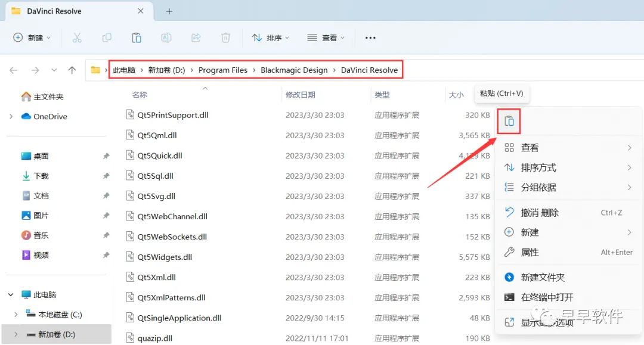The width and height of the screenshot is (644, 345).
Task: Go forward with the right arrow
Action: (x=35, y=70)
